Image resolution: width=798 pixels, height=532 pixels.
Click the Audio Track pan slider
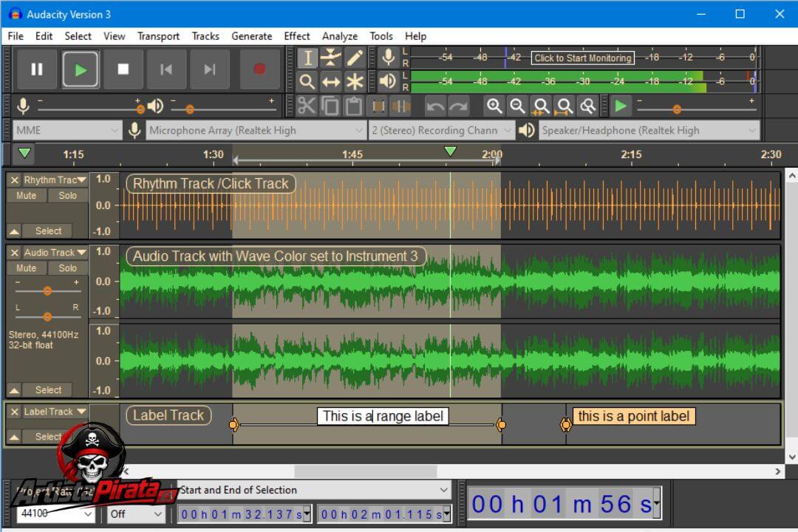point(47,317)
